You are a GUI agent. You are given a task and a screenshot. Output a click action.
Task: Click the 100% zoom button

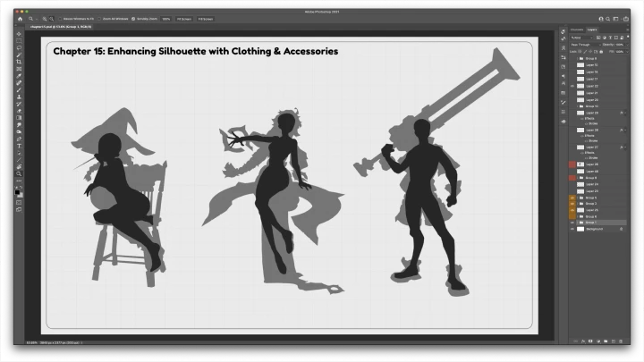coord(166,19)
